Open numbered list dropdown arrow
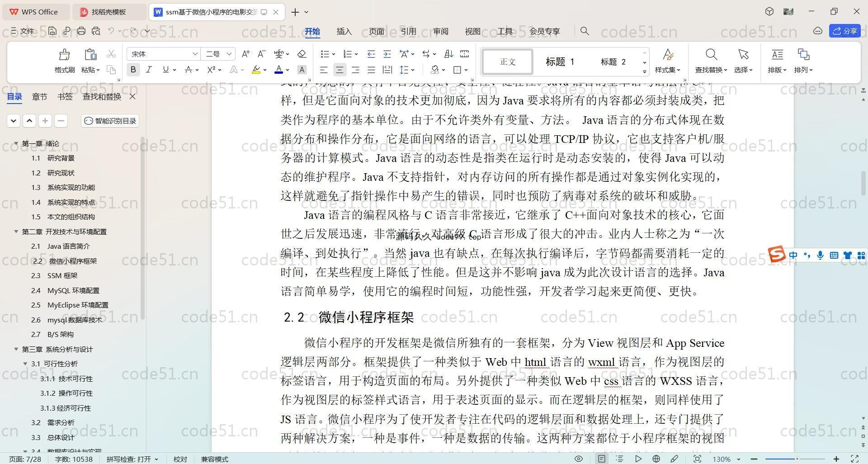The image size is (868, 464). 356,54
